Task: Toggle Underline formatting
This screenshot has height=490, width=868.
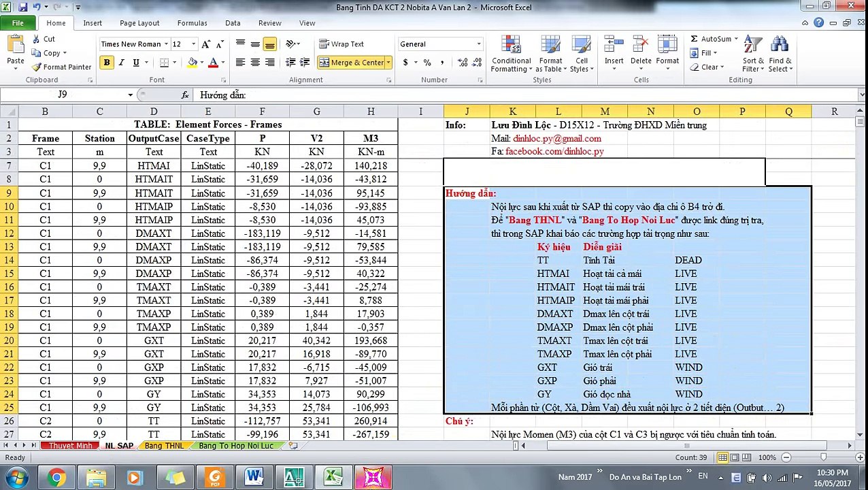Action: coord(136,63)
